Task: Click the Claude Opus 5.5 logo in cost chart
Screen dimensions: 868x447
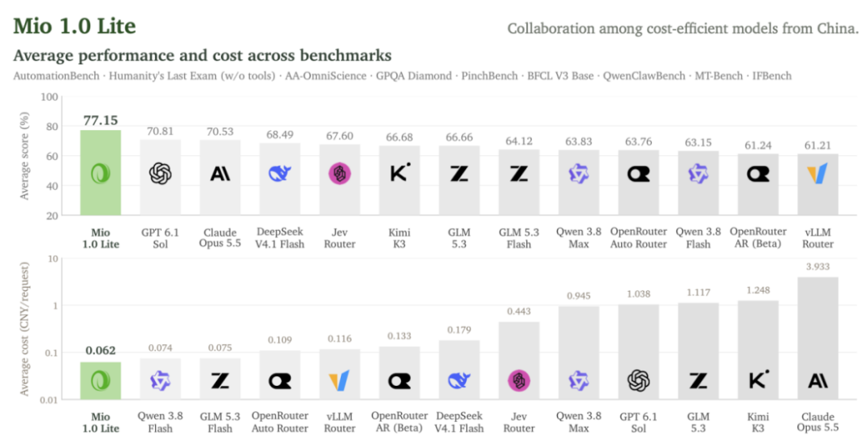Action: coord(817,380)
